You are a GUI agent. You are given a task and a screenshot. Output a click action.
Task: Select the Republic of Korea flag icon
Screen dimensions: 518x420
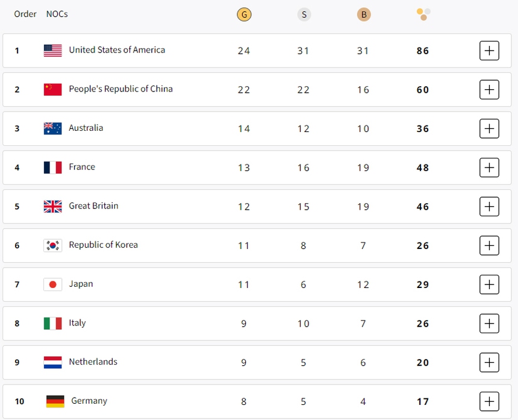52,245
